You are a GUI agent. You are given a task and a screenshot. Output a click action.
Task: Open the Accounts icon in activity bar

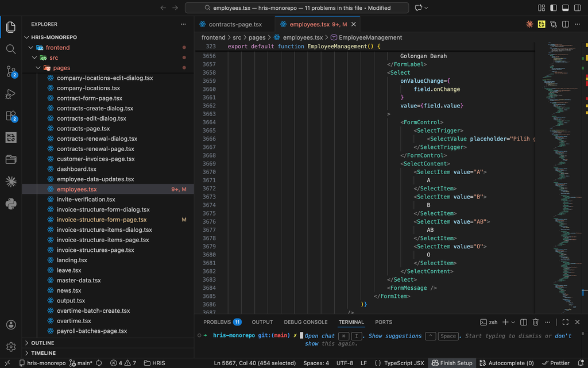pyautogui.click(x=11, y=325)
